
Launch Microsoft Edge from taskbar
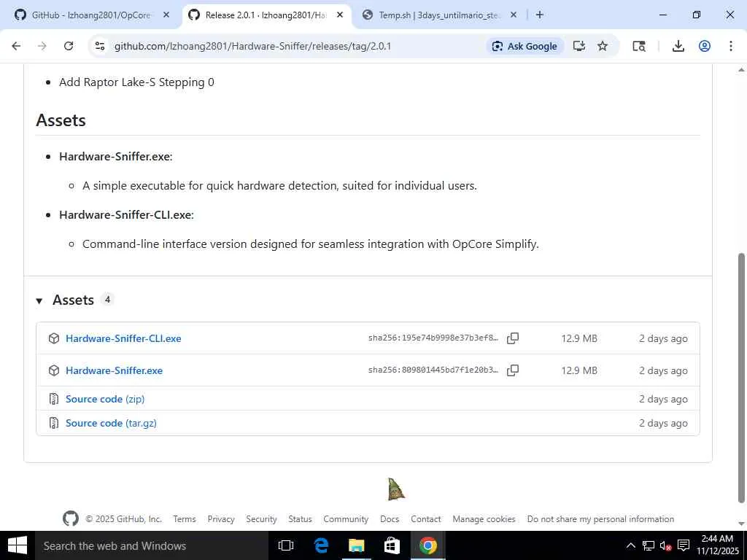coord(321,545)
